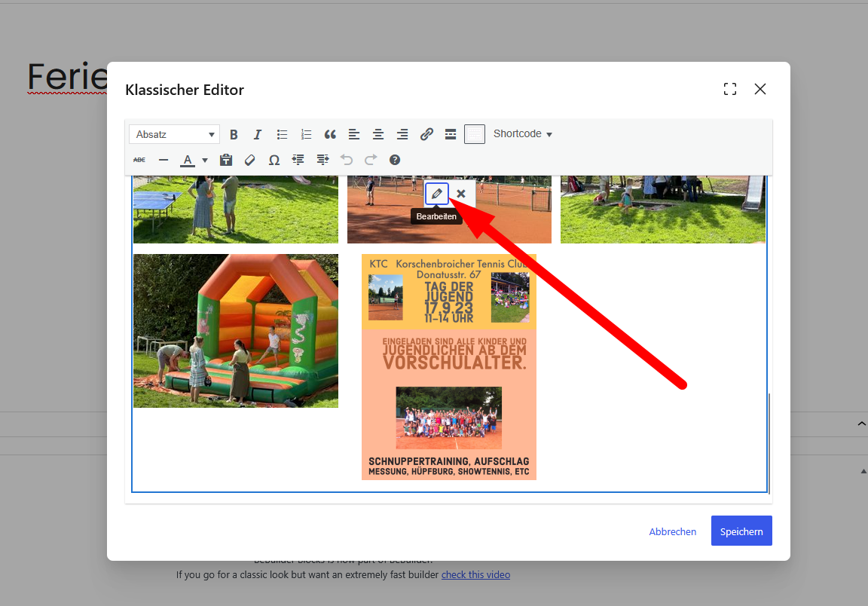
Task: Toggle the toolbar kitchen sink button
Action: pos(475,134)
